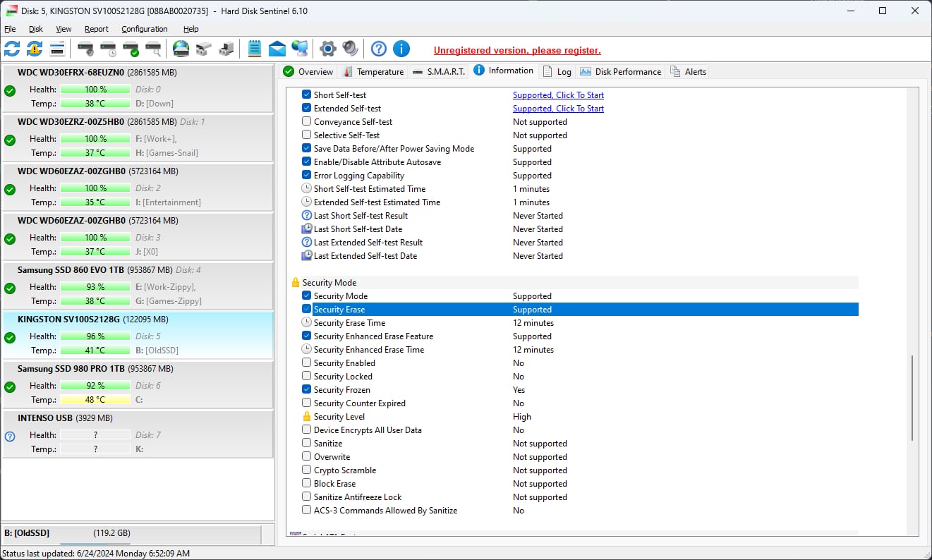Click the 'ACS-3 Commands Allowed By Sanitize' label
Image resolution: width=932 pixels, height=560 pixels.
pos(385,511)
